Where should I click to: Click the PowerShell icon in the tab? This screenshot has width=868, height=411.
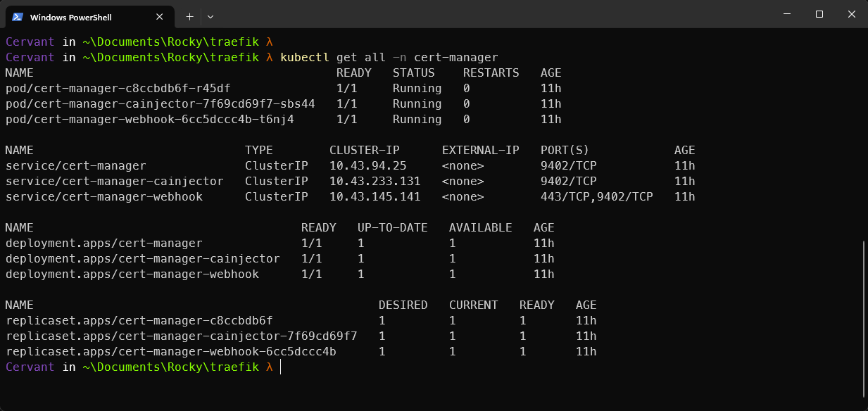point(18,16)
